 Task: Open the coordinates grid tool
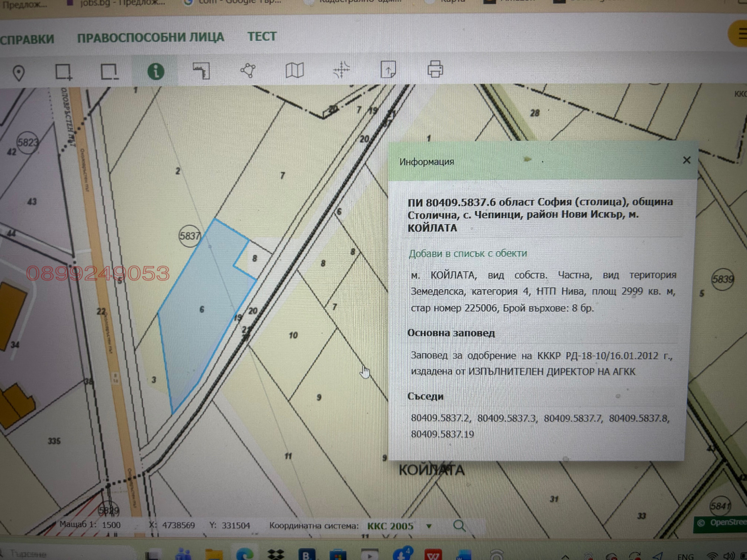click(342, 70)
